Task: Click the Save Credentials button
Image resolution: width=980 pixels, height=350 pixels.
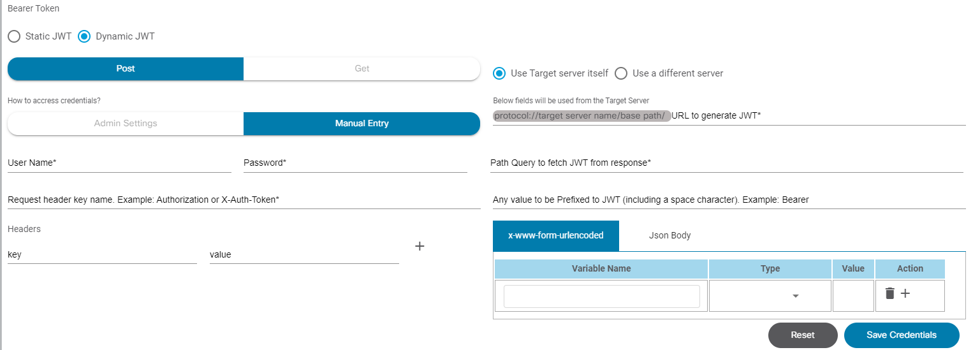Action: [x=901, y=335]
